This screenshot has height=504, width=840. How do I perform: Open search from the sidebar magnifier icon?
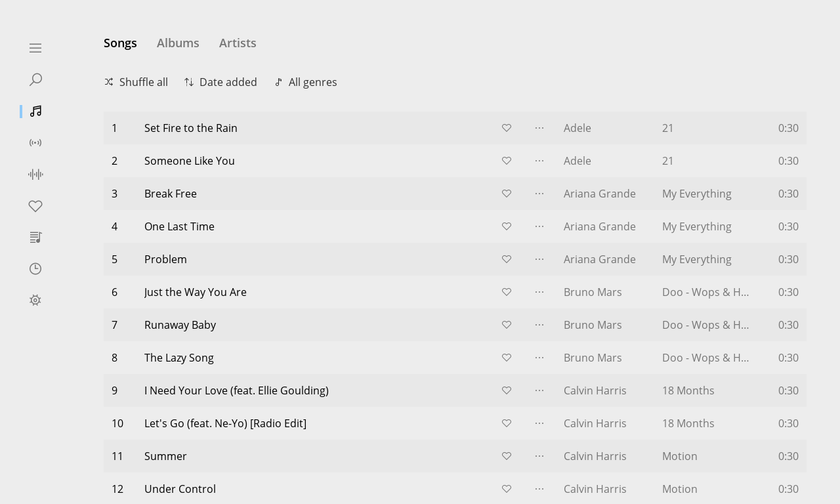click(x=35, y=79)
